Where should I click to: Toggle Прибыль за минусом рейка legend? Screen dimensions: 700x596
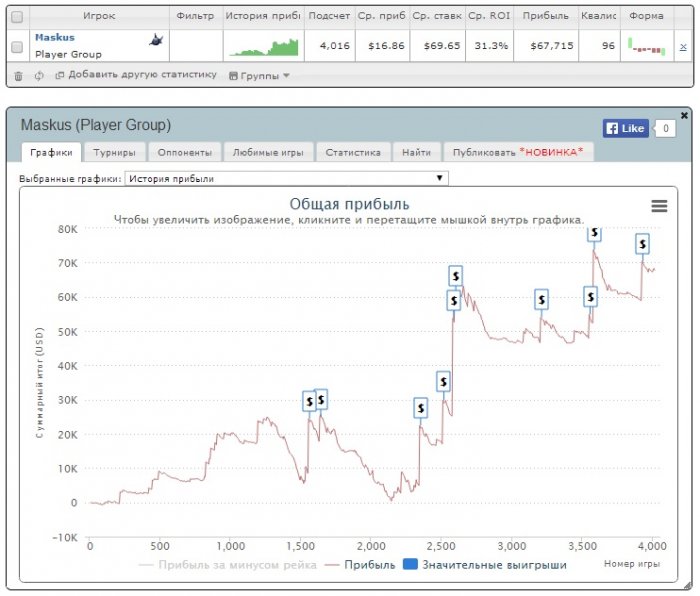[228, 565]
